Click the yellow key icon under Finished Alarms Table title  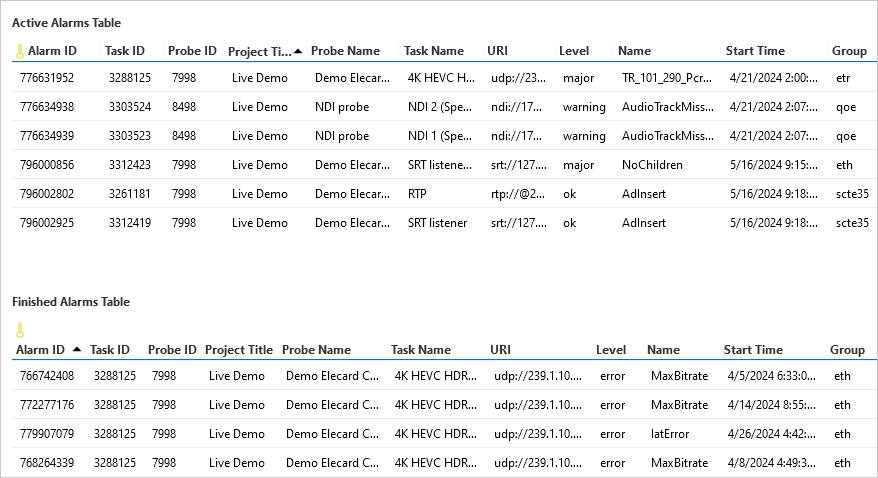coord(20,330)
